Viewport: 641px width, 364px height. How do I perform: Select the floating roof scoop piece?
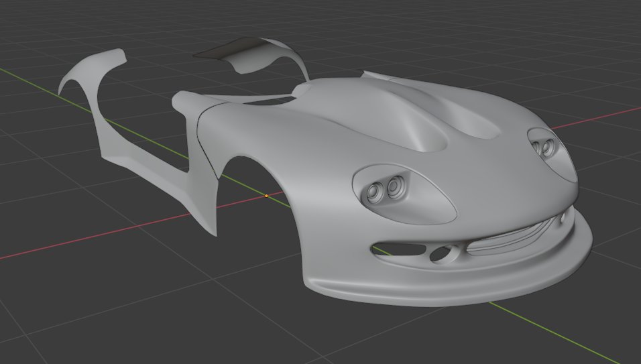[x=251, y=56]
